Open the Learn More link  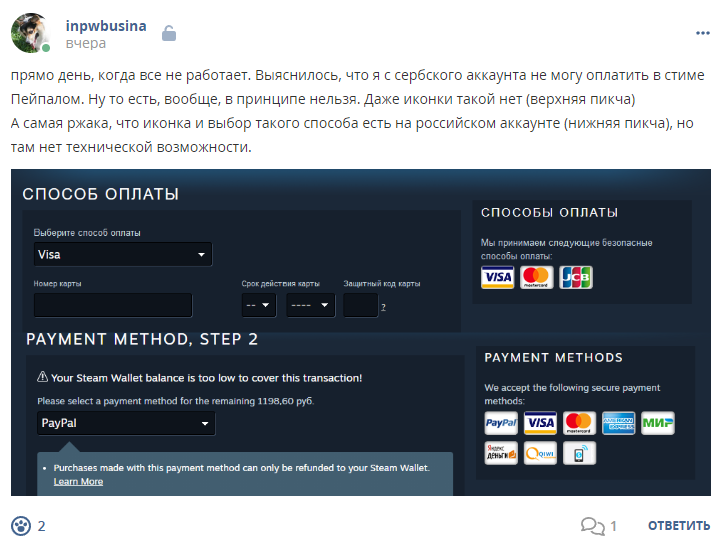78,482
